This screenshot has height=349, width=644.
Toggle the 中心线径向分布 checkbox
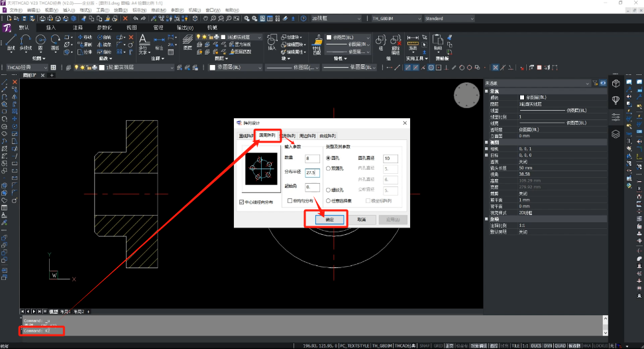(x=241, y=202)
